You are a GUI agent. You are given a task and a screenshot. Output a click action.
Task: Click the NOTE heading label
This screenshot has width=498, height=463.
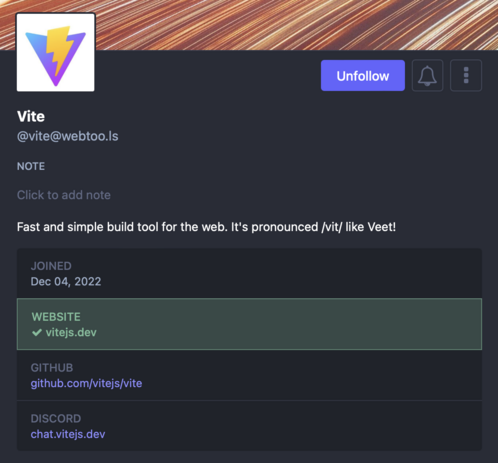(x=31, y=166)
